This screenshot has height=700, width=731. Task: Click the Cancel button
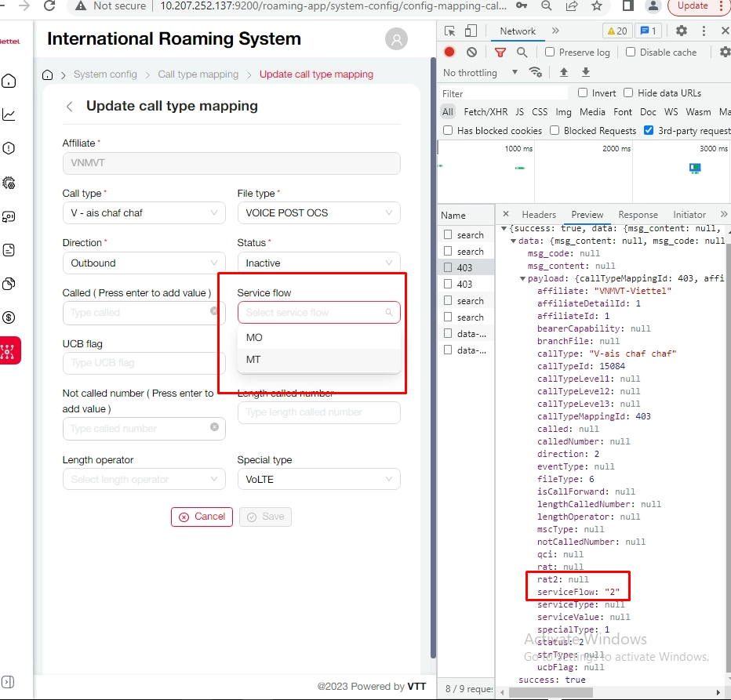tap(202, 517)
